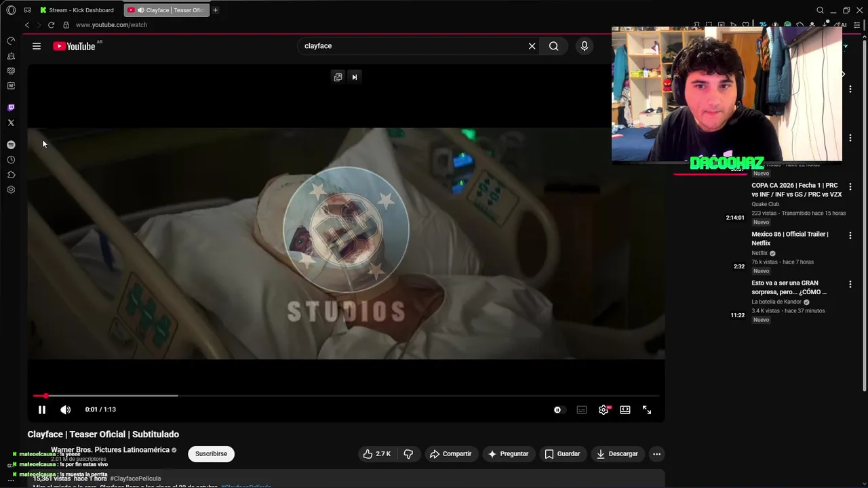
Task: Click the Compartir share button
Action: (451, 453)
